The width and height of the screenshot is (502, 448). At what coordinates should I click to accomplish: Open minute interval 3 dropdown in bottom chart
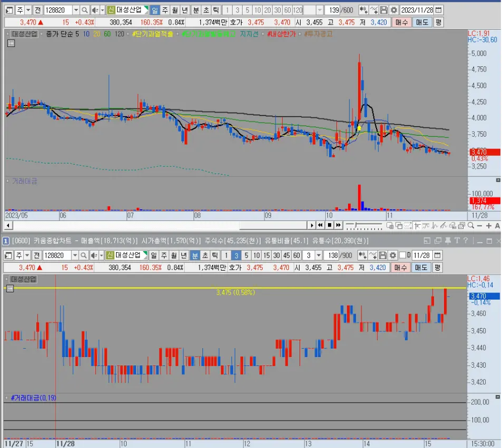pos(318,256)
